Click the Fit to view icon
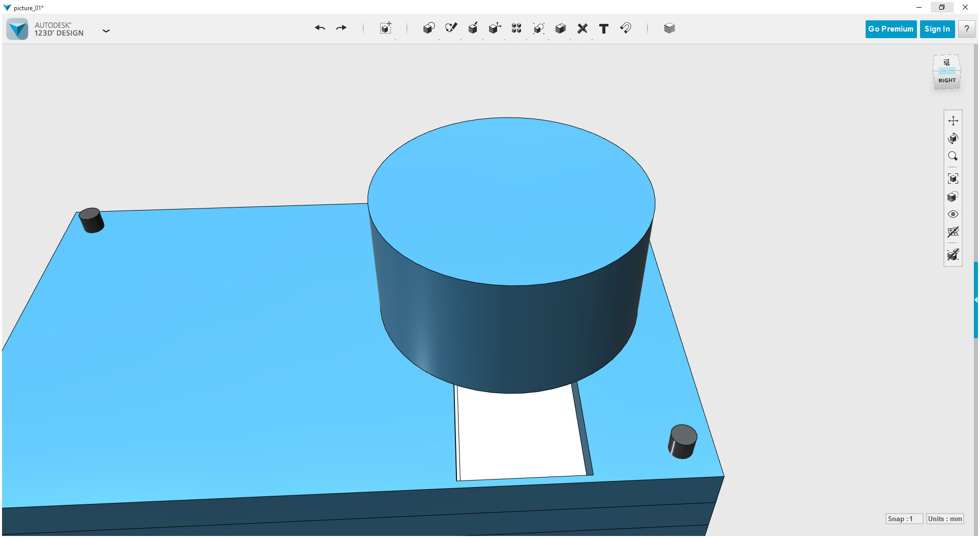Screen dimensions: 980x538 pyautogui.click(x=953, y=178)
